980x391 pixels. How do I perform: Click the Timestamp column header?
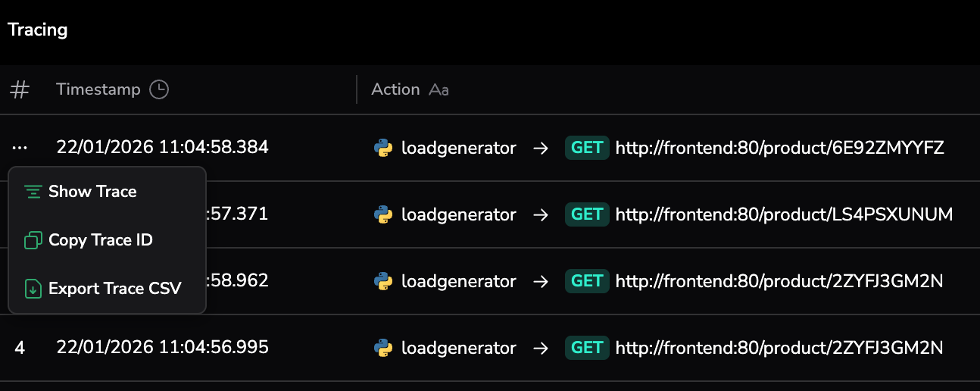(98, 89)
